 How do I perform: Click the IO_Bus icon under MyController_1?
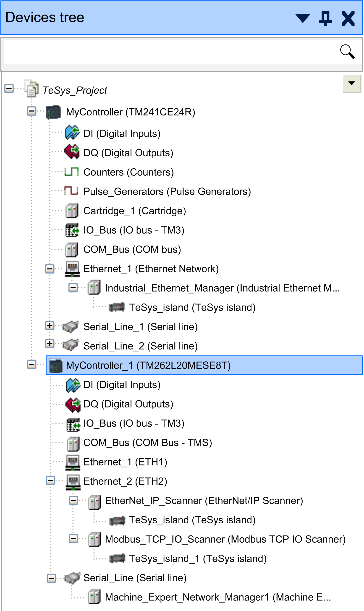pos(73,425)
